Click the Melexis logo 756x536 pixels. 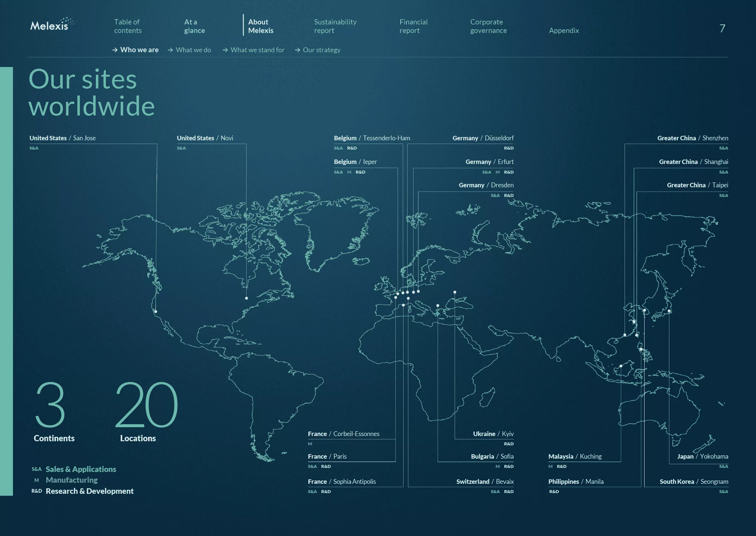point(52,24)
